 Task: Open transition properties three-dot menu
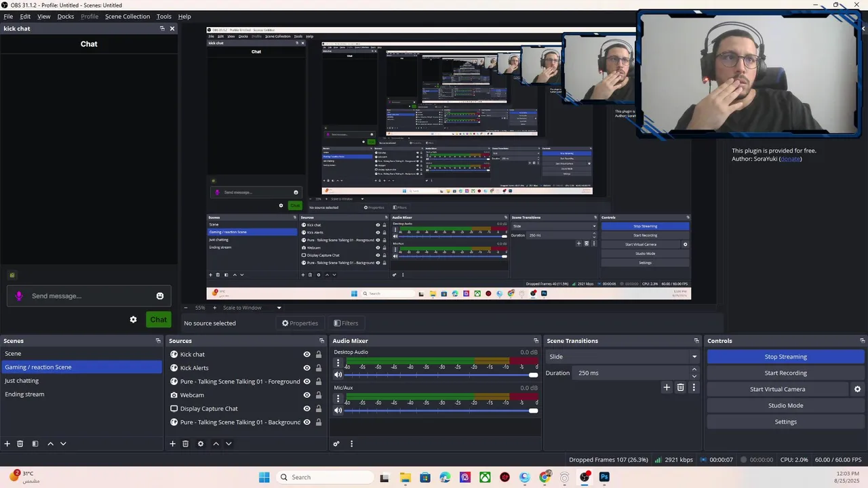pyautogui.click(x=693, y=388)
